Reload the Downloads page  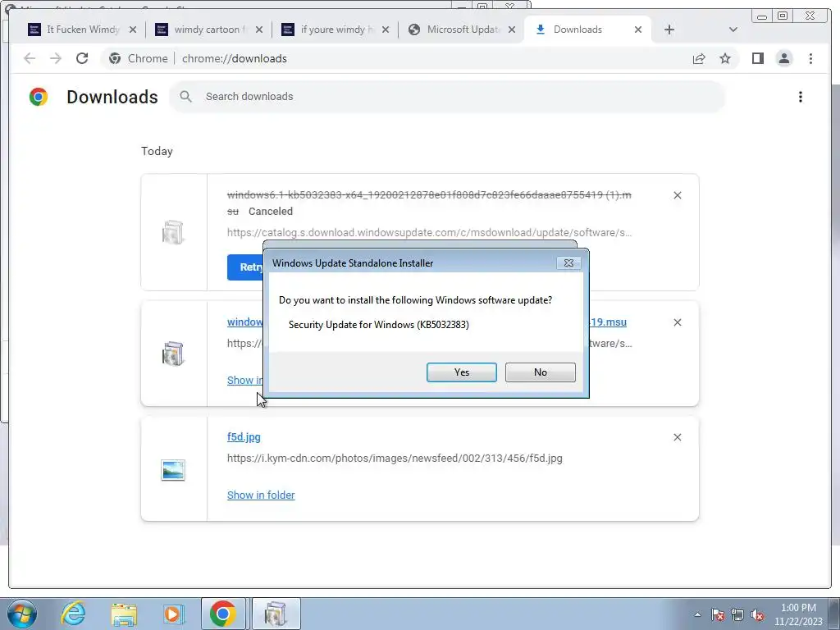coord(81,58)
